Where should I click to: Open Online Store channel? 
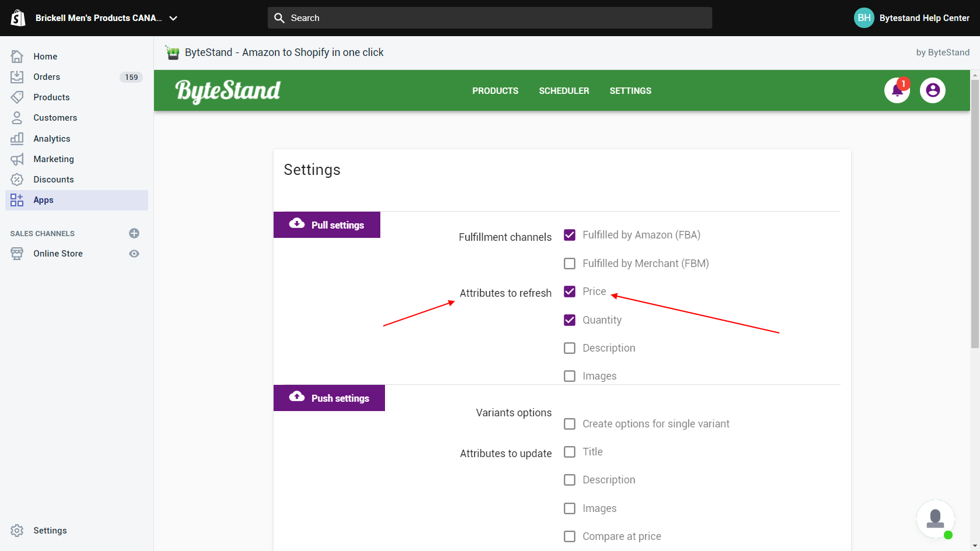(58, 254)
